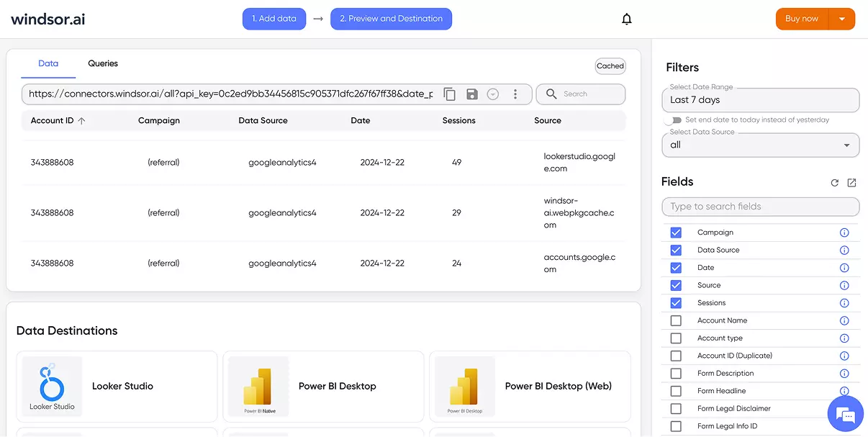Click the save query floppy disk icon

click(472, 94)
